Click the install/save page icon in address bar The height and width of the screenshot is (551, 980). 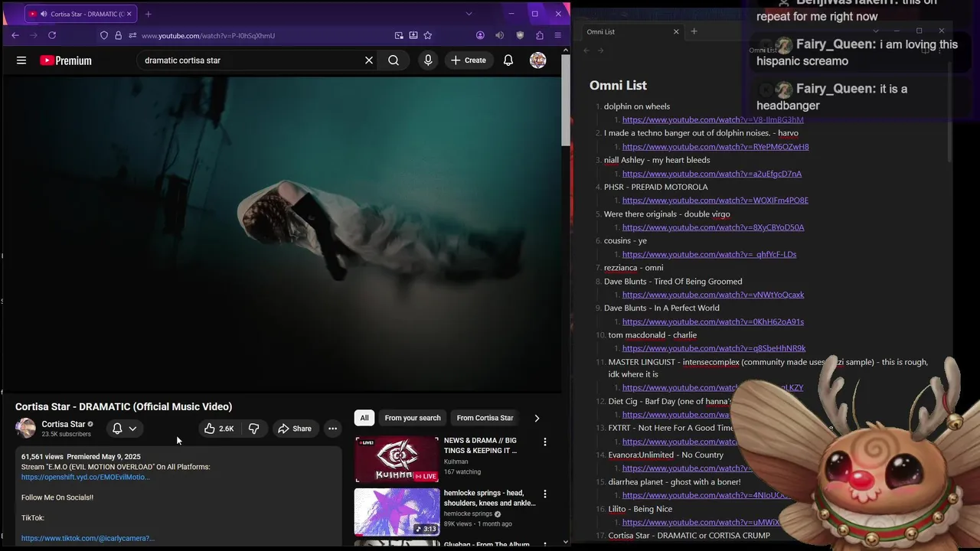tap(413, 35)
